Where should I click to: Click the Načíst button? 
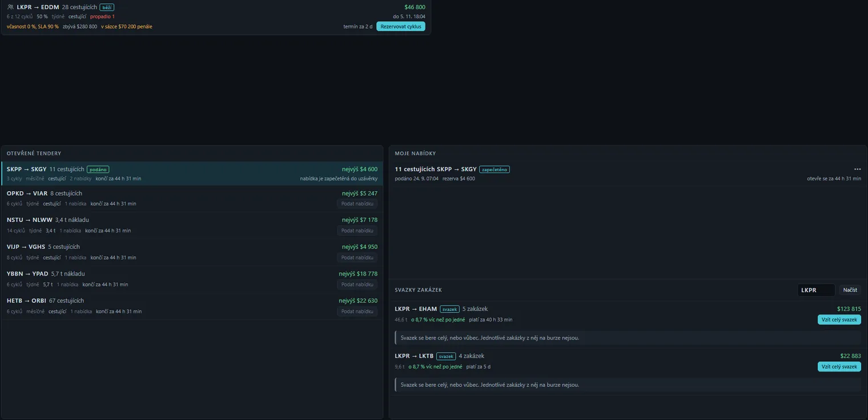850,290
